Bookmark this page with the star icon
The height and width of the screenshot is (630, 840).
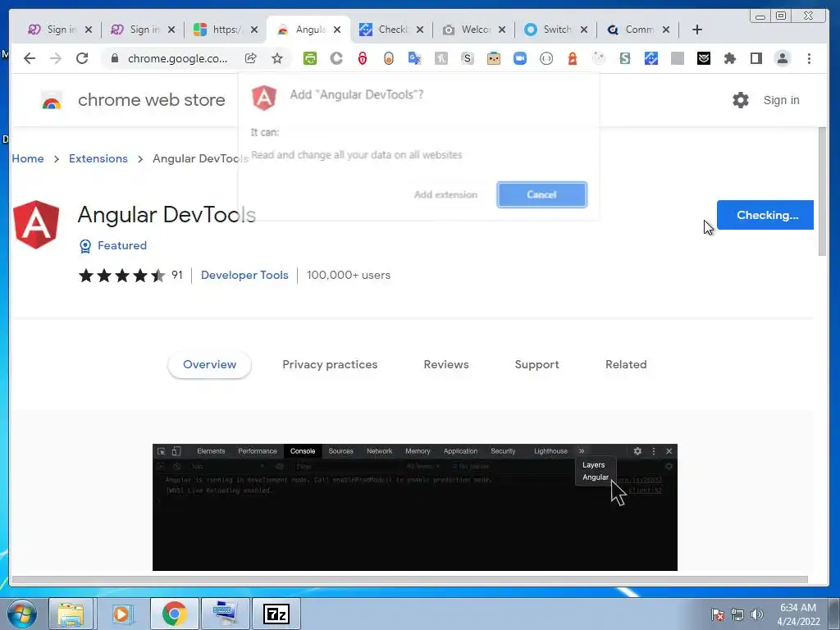[277, 58]
